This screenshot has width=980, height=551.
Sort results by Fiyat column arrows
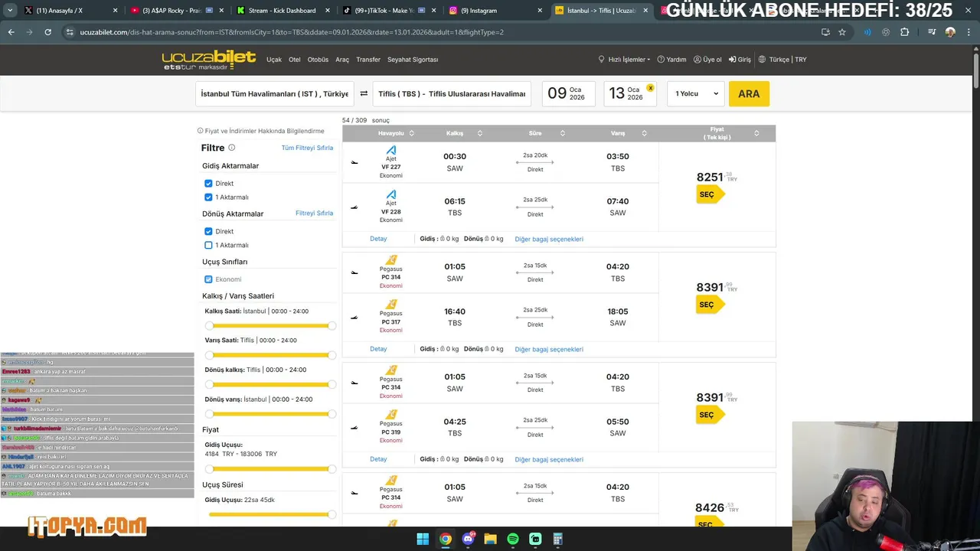756,133
